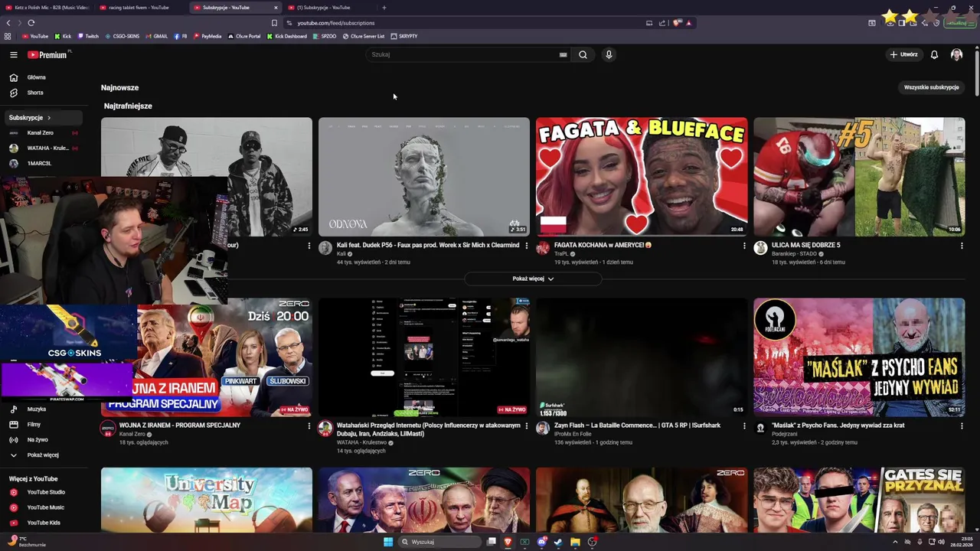This screenshot has height=551, width=980.
Task: Open the University Map video thumbnail
Action: click(x=207, y=500)
